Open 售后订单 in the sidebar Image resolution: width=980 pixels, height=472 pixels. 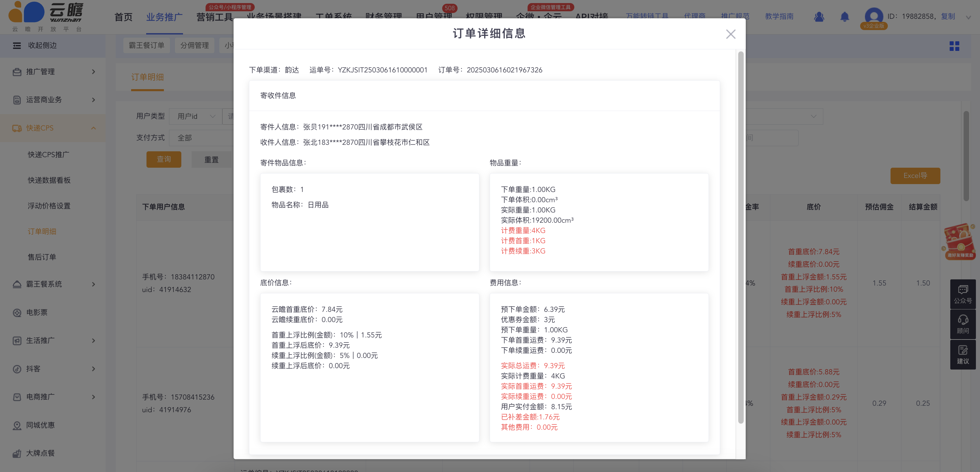(42, 257)
